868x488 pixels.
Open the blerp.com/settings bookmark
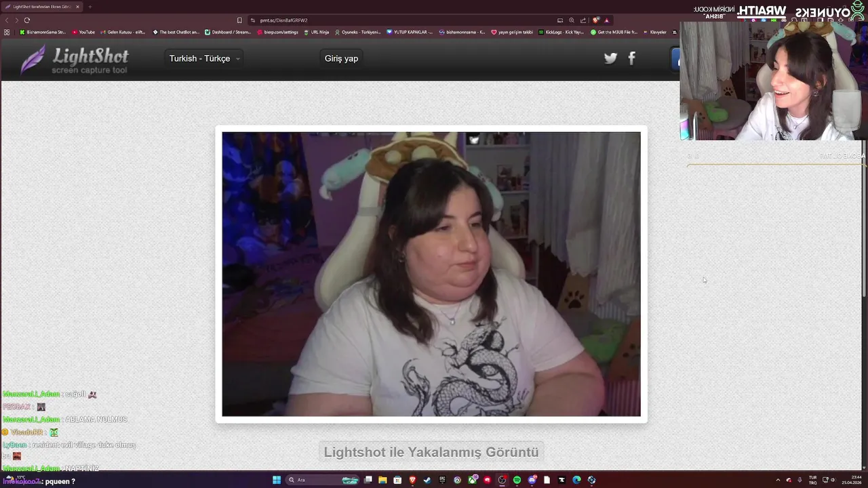[x=277, y=32]
